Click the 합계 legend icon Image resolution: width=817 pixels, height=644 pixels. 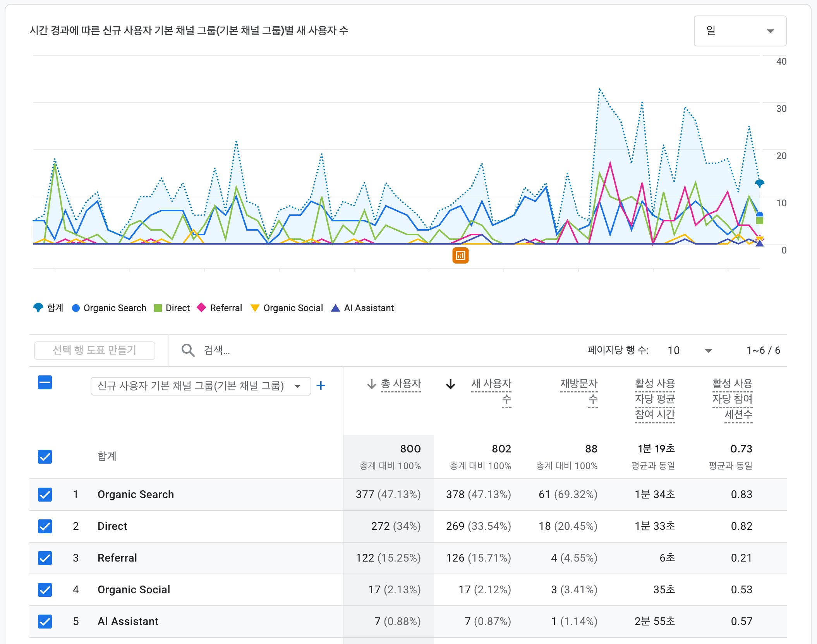coord(38,308)
